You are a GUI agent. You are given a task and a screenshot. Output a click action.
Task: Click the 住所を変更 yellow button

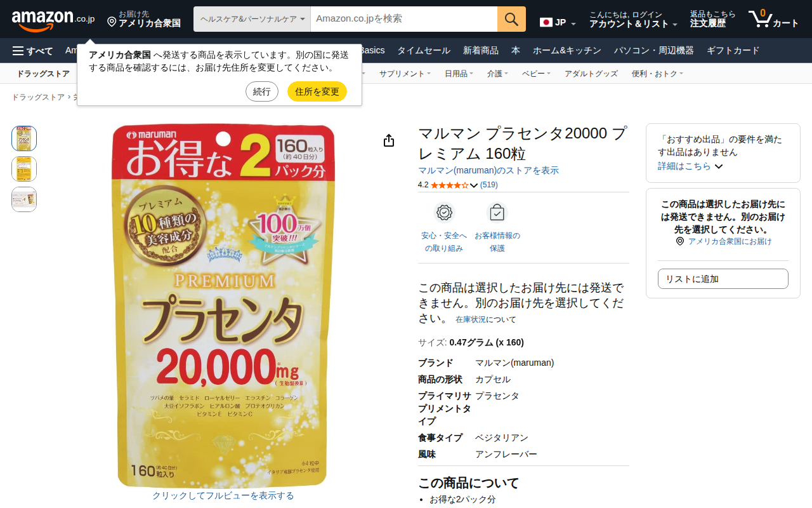[317, 91]
